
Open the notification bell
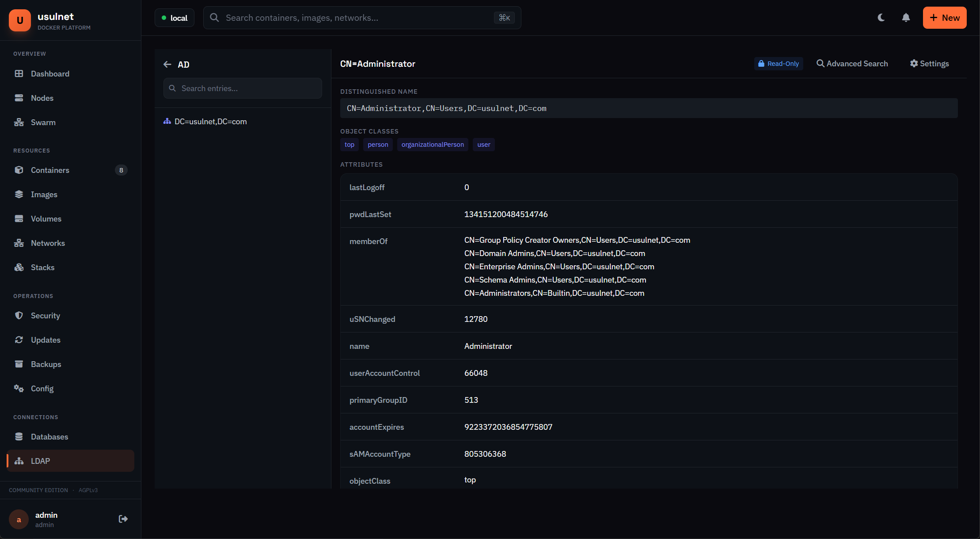906,17
